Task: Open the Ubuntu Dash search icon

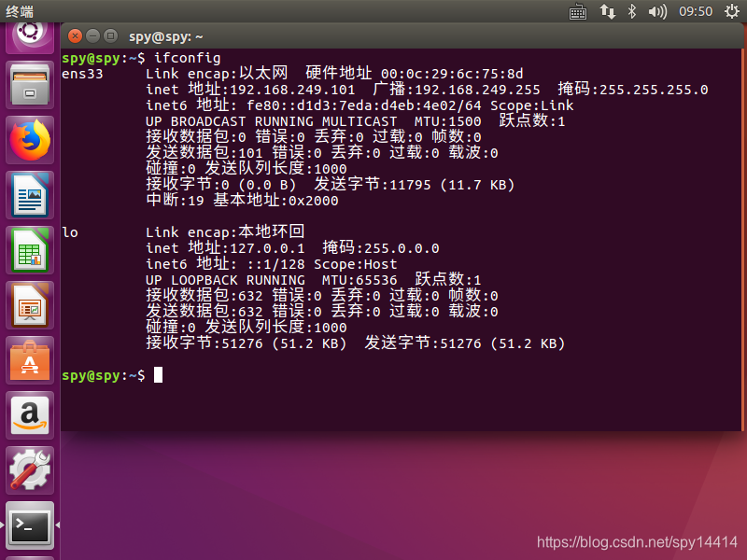Action: 30,35
